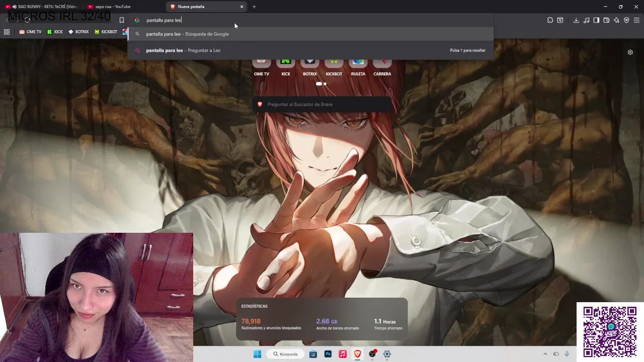Open OBS Studio from taskbar

372,354
